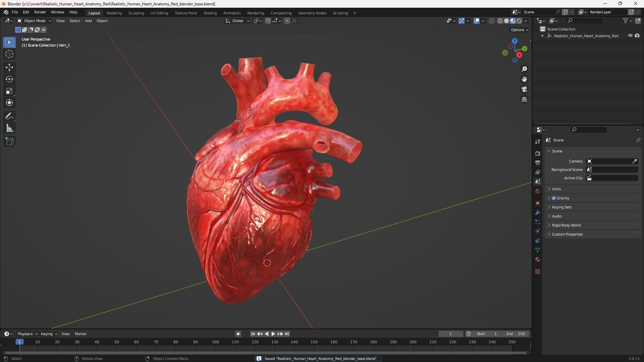Open the Tool properties tab

tap(538, 141)
